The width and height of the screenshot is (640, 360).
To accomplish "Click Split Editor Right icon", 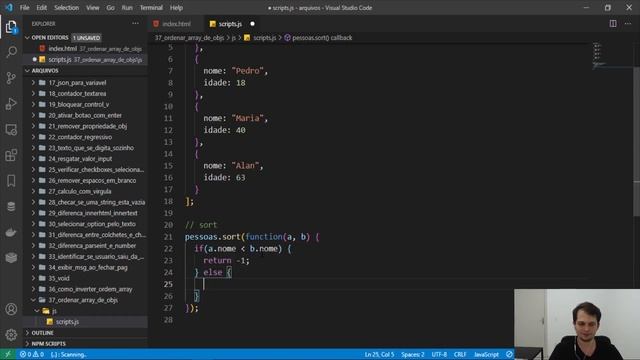I will (613, 24).
